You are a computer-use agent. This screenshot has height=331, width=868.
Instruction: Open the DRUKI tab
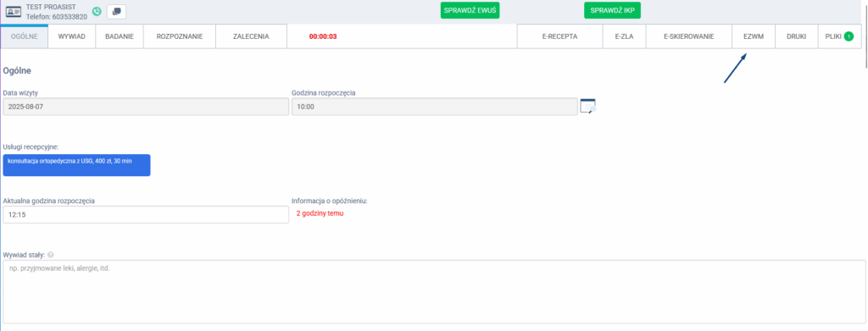[x=796, y=36]
